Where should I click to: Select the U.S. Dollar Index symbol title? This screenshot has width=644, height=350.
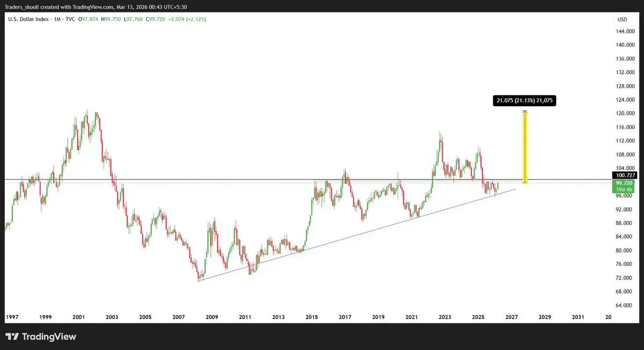click(x=29, y=19)
